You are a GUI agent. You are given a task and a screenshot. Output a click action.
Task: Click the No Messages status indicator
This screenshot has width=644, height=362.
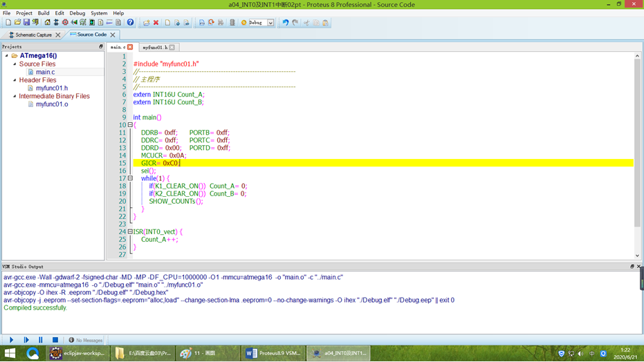click(x=86, y=341)
